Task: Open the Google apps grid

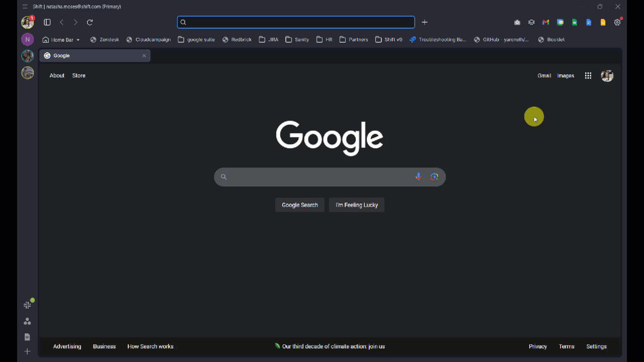Action: click(x=588, y=76)
